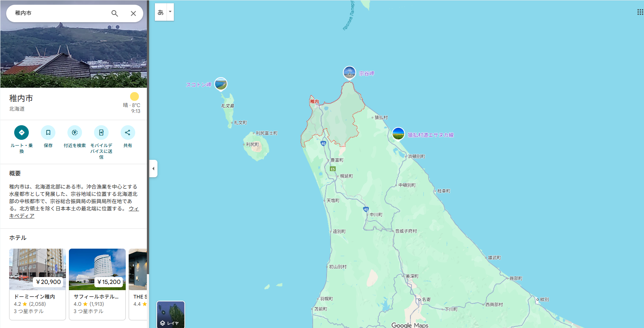This screenshot has width=644, height=328.
Task: Open directions with the route icon
Action: (22, 133)
